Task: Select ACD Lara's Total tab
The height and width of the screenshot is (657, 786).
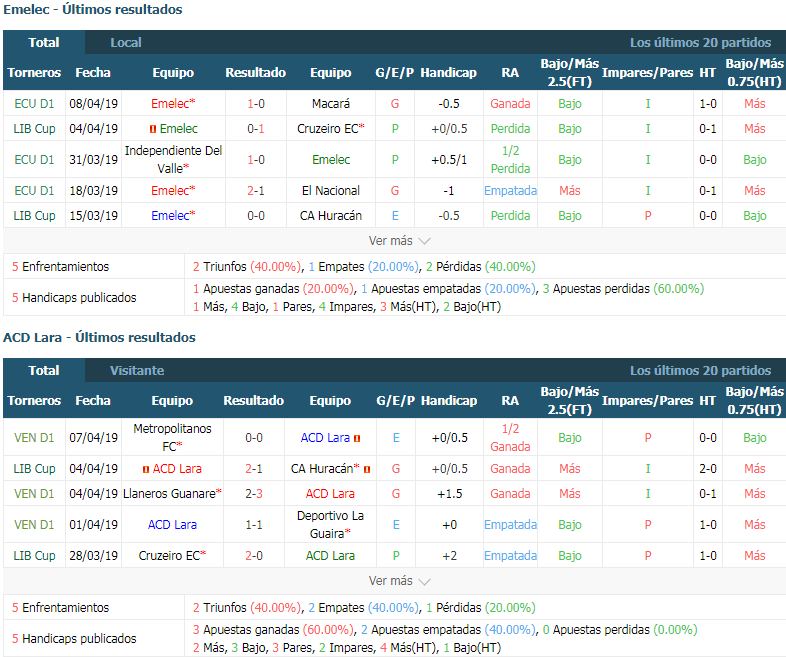Action: pyautogui.click(x=44, y=370)
